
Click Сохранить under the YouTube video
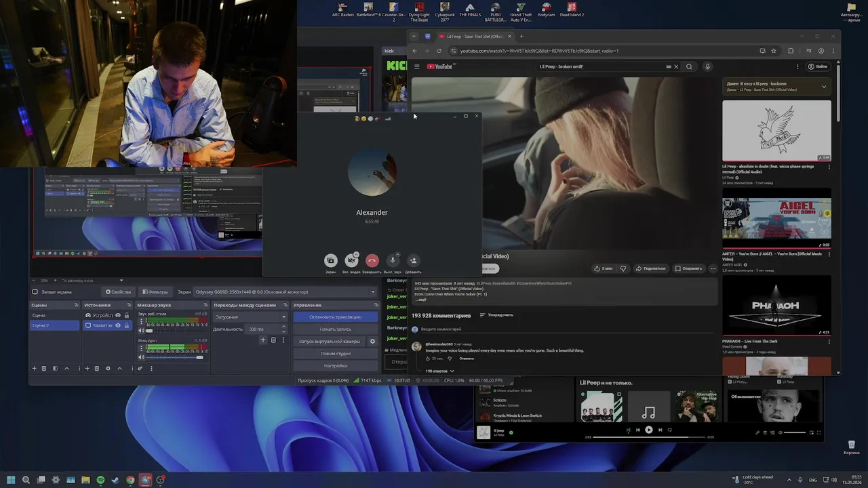coord(688,268)
